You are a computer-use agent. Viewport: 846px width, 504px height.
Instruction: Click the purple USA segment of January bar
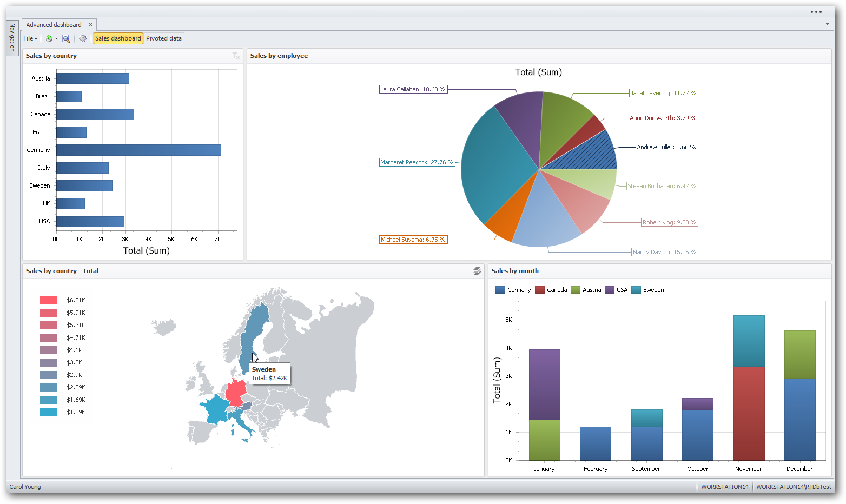545,385
